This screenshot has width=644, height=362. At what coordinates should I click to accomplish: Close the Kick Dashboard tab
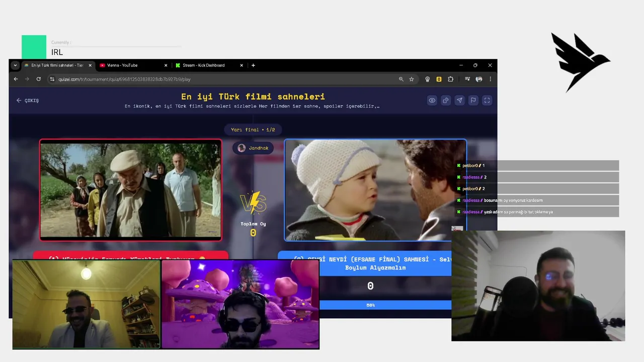point(242,65)
